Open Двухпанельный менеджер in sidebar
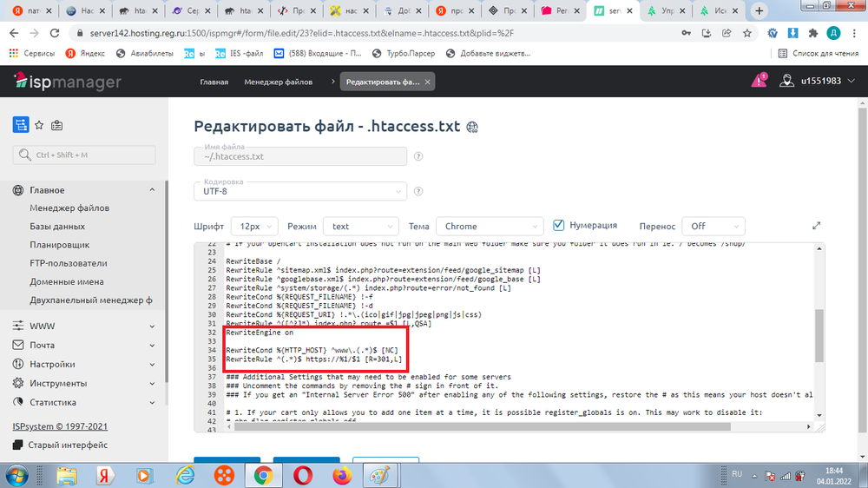This screenshot has height=488, width=868. pos(91,300)
